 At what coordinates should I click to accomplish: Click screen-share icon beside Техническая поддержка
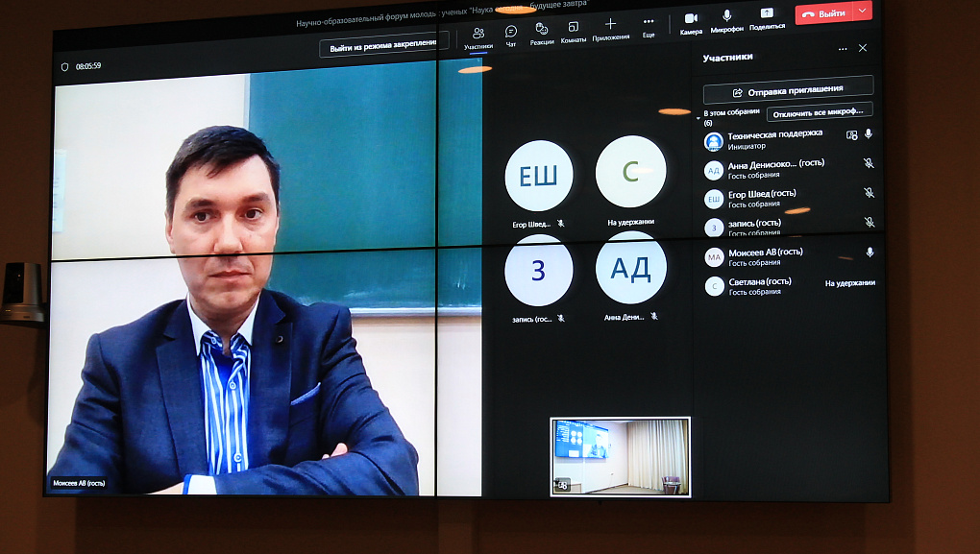(x=851, y=135)
